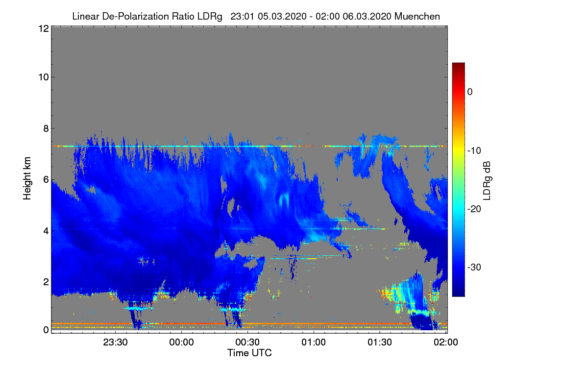Click the 02:00 time tick label
The width and height of the screenshot is (588, 392).
tap(446, 343)
